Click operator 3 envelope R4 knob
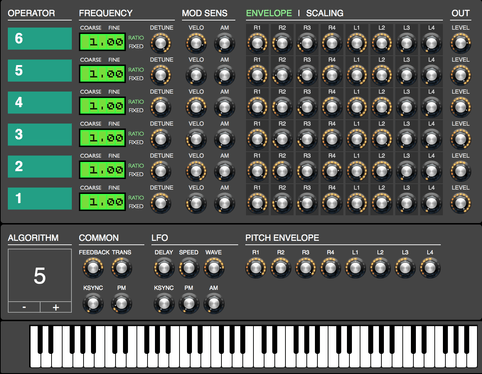The width and height of the screenshot is (482, 374). tap(332, 139)
